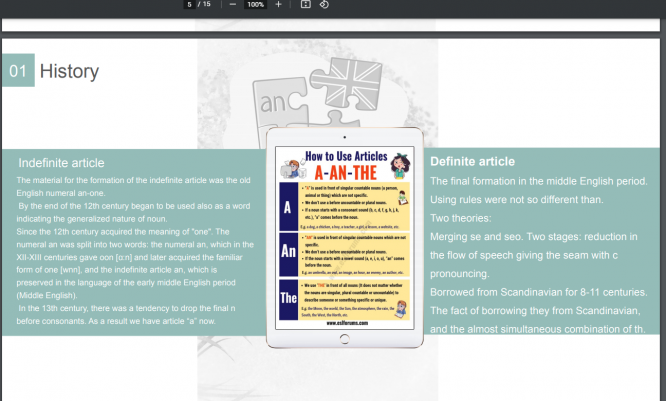Click the zoom in plus button

pos(278,4)
